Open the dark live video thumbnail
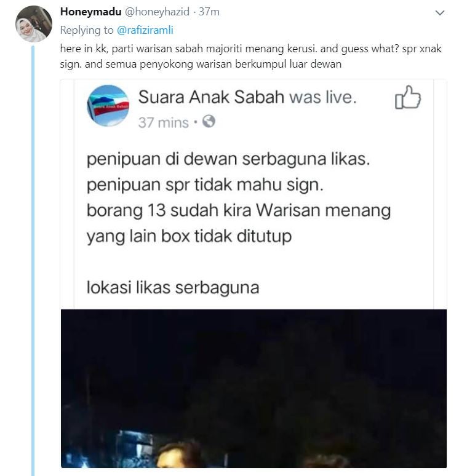 click(253, 389)
